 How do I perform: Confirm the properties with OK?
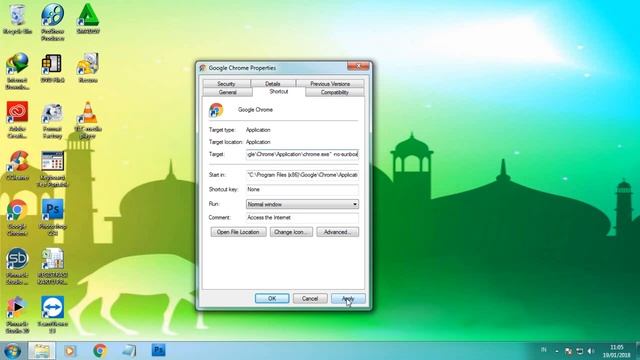(272, 298)
